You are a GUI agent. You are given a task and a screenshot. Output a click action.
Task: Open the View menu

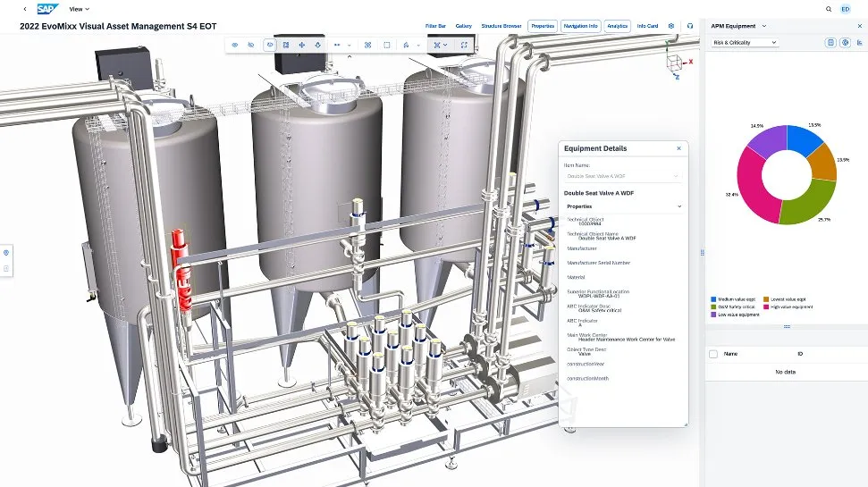coord(80,8)
